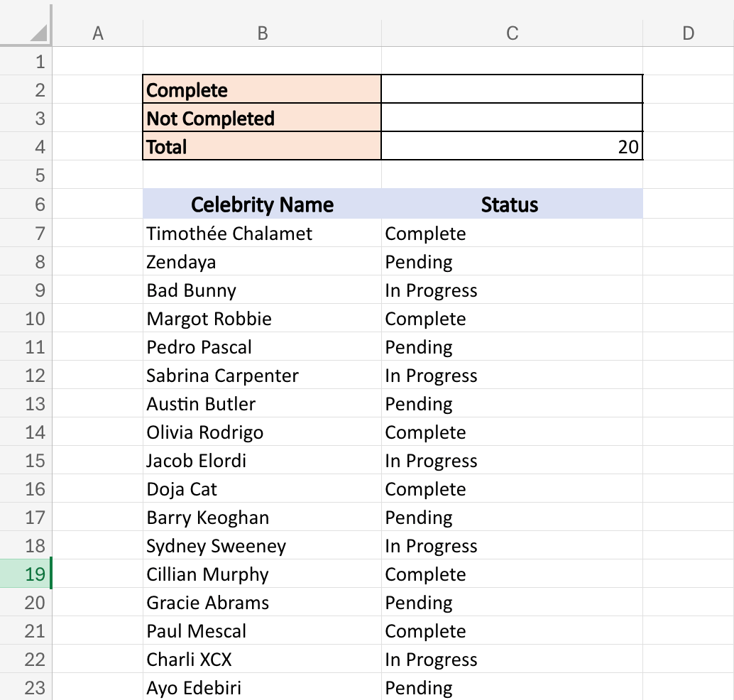Select column B header
The height and width of the screenshot is (700, 734).
click(x=262, y=33)
